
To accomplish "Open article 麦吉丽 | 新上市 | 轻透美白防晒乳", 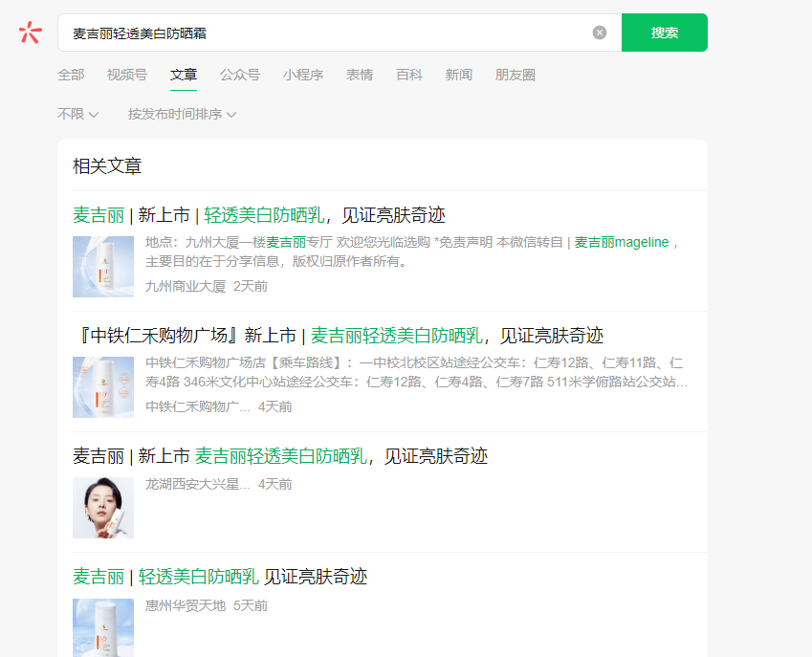I will pyautogui.click(x=259, y=215).
